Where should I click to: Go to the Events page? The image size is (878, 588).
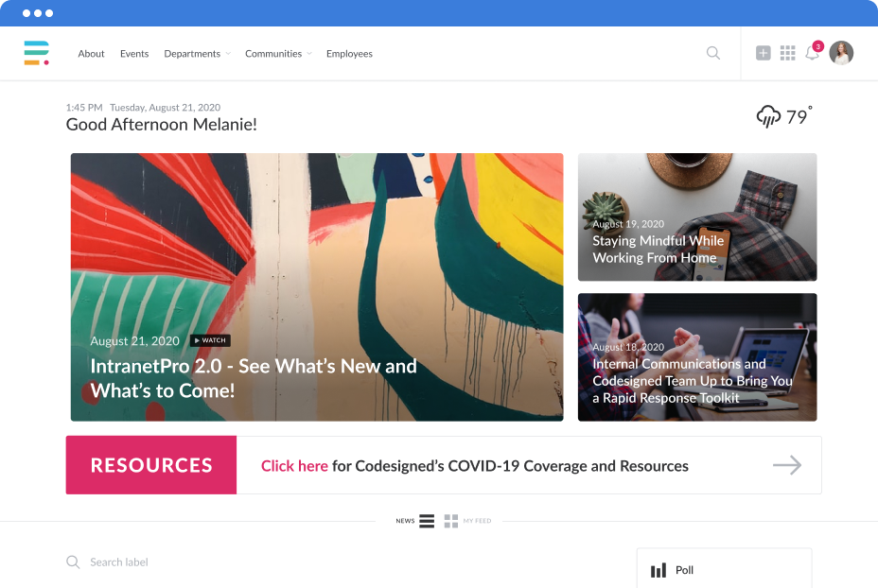[134, 54]
